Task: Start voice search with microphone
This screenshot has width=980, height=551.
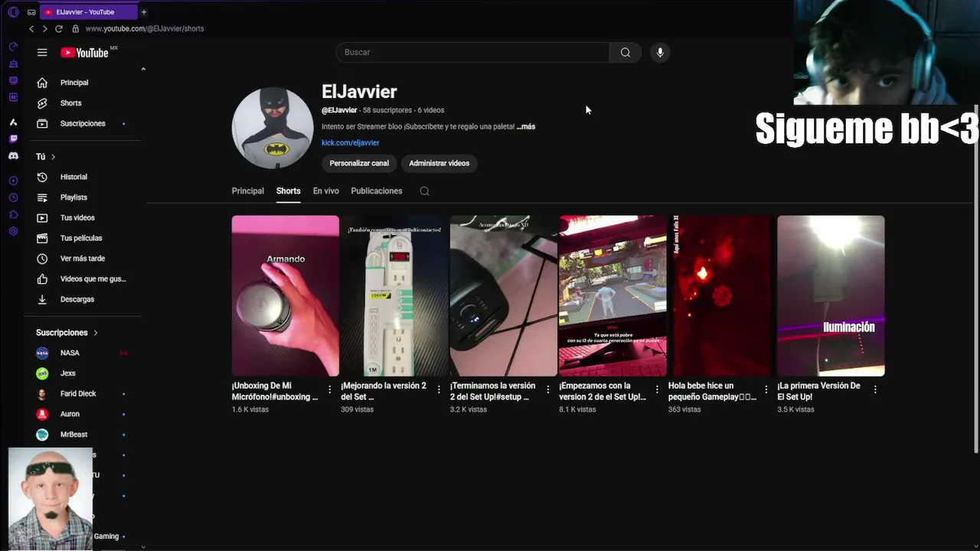Action: [x=660, y=52]
